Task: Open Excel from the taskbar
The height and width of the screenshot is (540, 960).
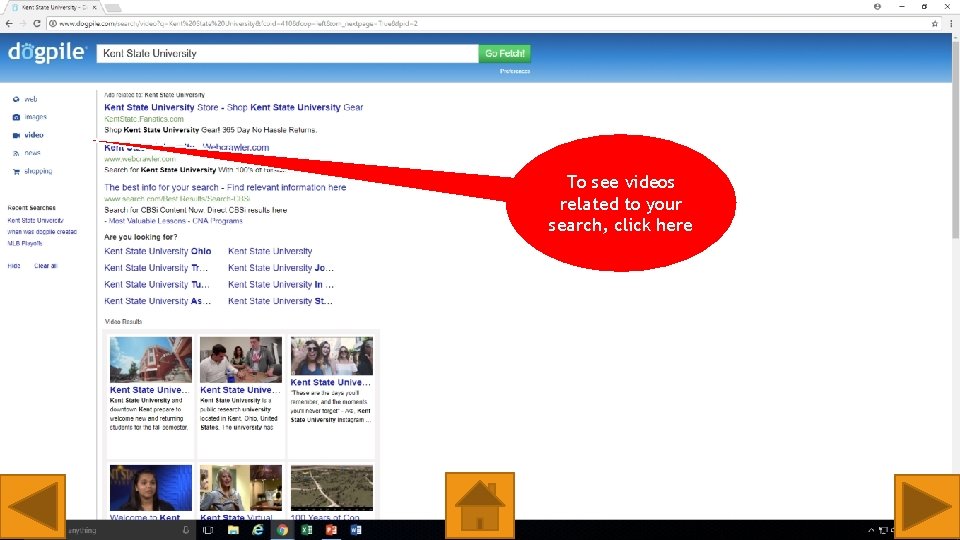Action: [x=306, y=530]
